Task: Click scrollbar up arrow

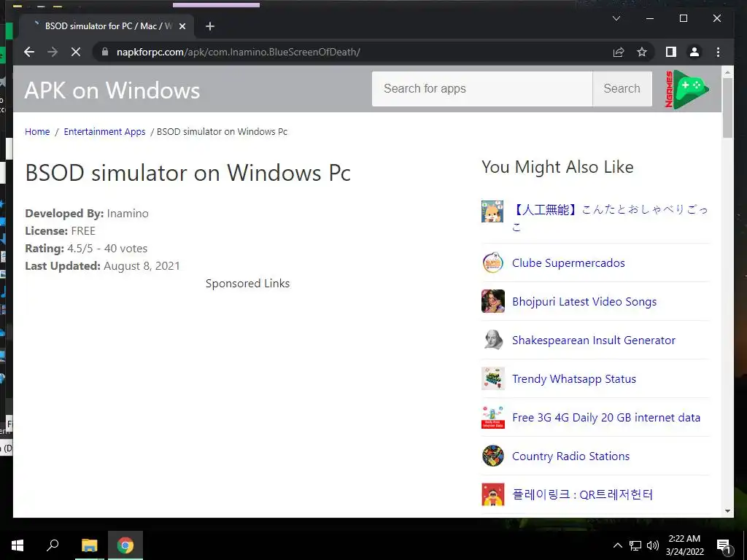Action: pos(727,72)
